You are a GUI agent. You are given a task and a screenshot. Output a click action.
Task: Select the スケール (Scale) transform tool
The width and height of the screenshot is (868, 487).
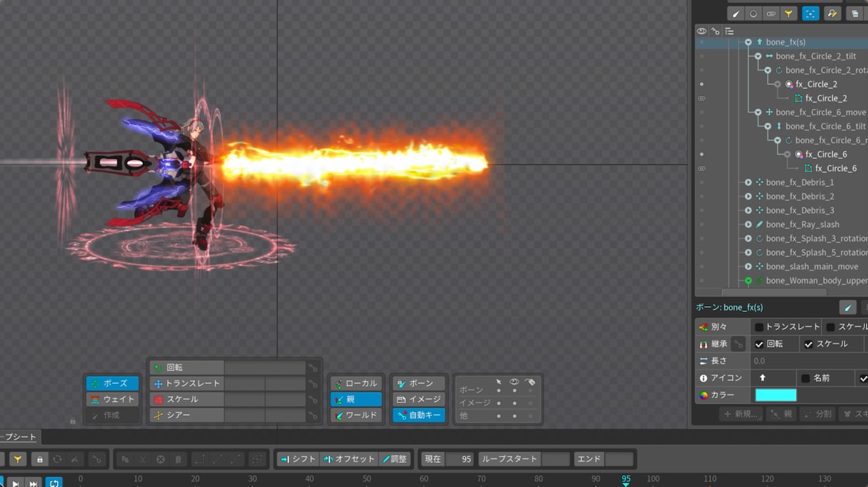[187, 399]
